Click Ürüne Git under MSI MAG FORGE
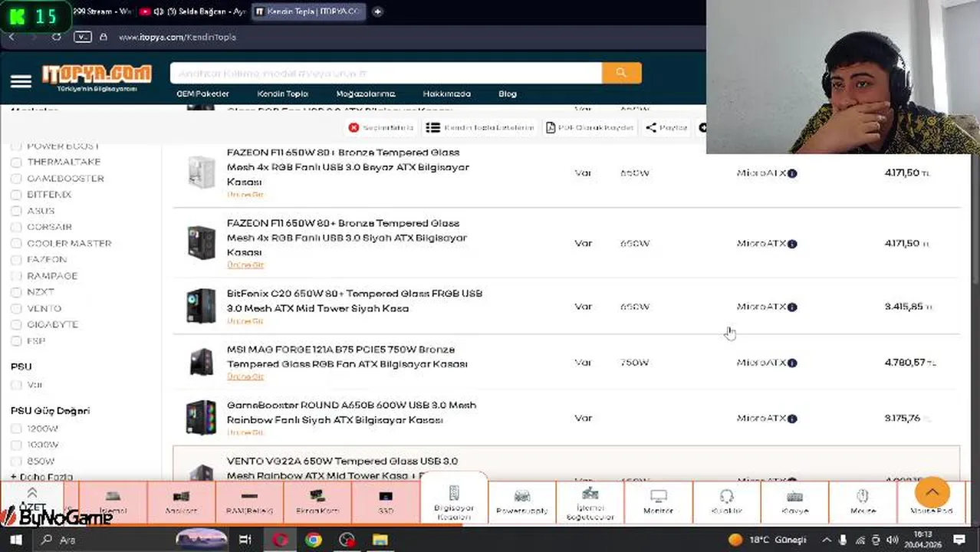This screenshot has width=980, height=552. pos(245,376)
